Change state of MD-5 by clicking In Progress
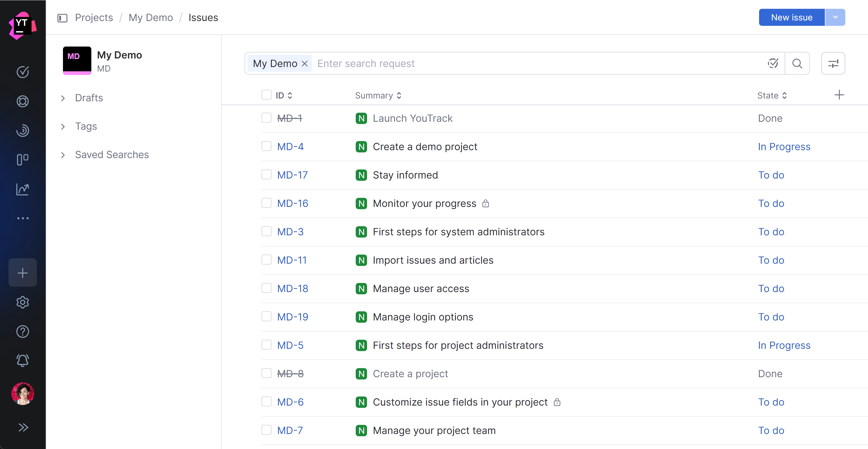Image resolution: width=868 pixels, height=449 pixels. tap(784, 345)
